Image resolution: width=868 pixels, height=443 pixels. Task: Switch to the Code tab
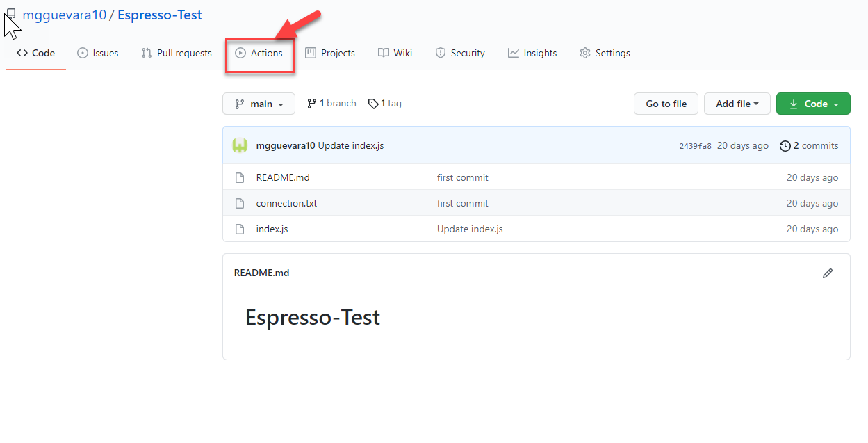pyautogui.click(x=35, y=53)
